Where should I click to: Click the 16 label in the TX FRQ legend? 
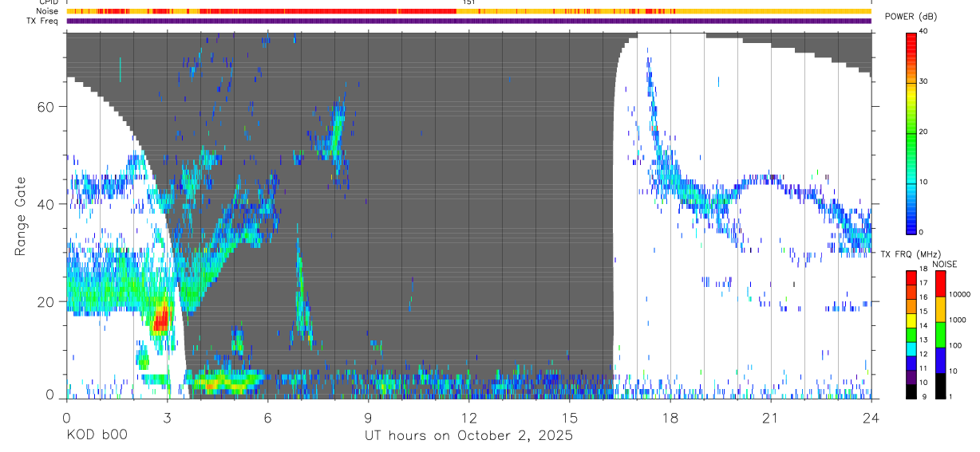pos(923,297)
